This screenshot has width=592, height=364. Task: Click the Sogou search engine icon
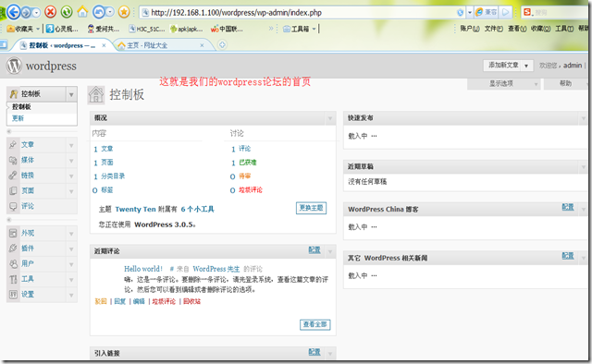pyautogui.click(x=527, y=12)
